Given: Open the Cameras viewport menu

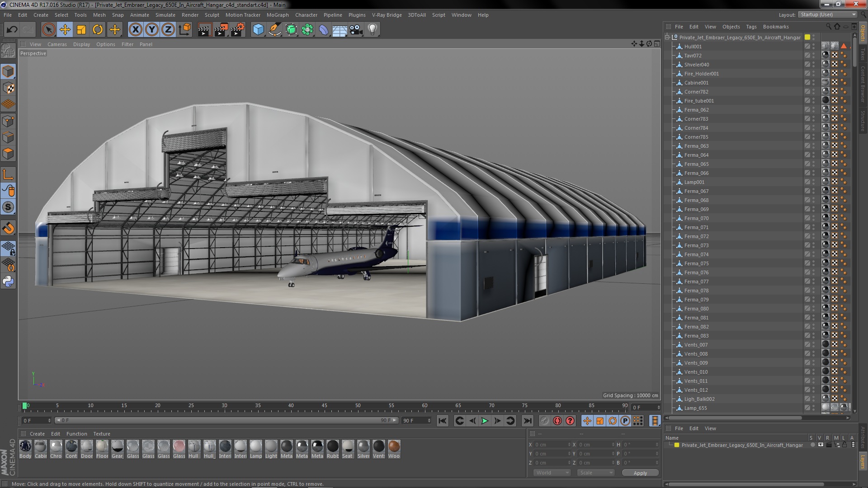Looking at the screenshot, I should tap(57, 44).
